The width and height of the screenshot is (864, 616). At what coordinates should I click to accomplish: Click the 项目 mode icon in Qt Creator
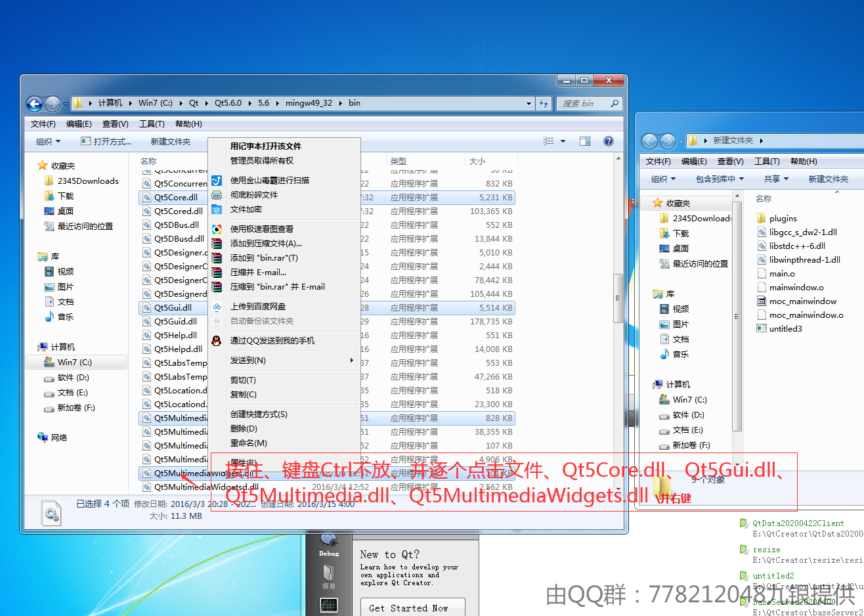[329, 576]
